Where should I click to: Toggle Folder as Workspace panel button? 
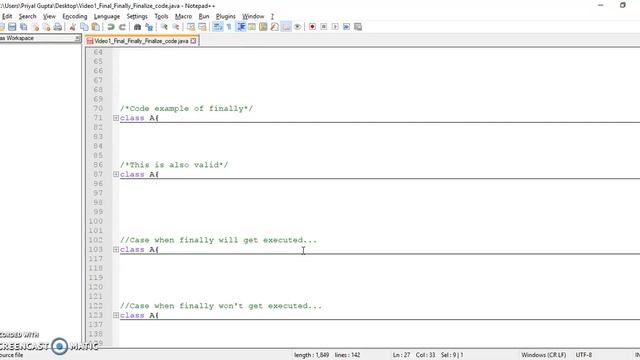tap(286, 27)
